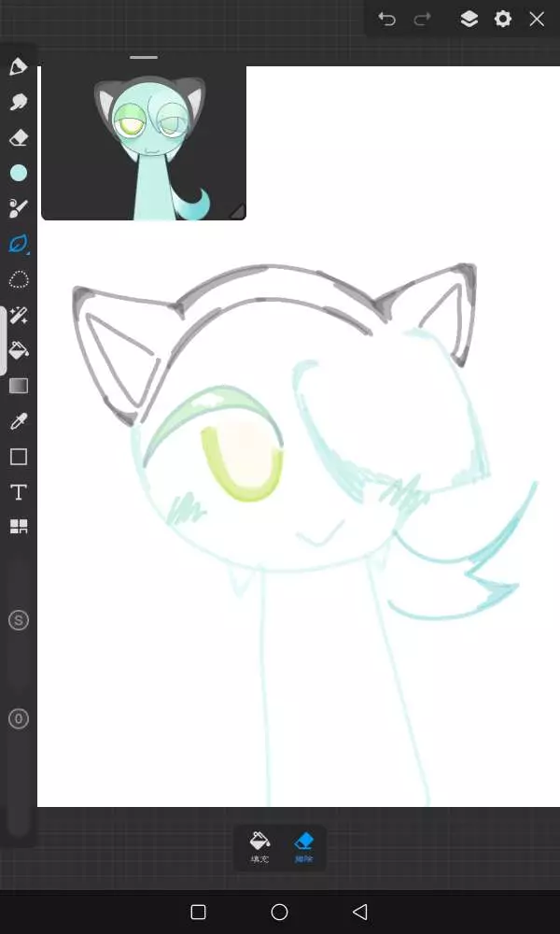This screenshot has width=560, height=934.
Task: Select the magic wand tool
Action: click(x=19, y=315)
